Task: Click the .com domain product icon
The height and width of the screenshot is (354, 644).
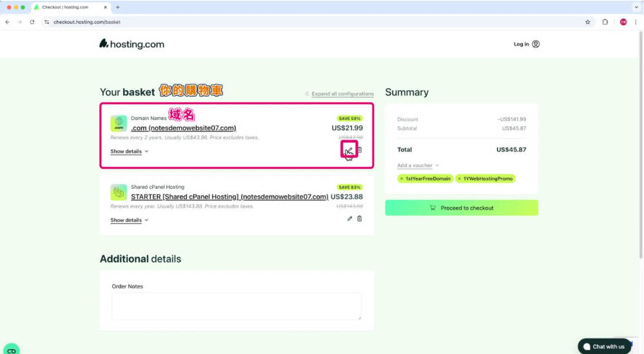Action: [x=118, y=124]
